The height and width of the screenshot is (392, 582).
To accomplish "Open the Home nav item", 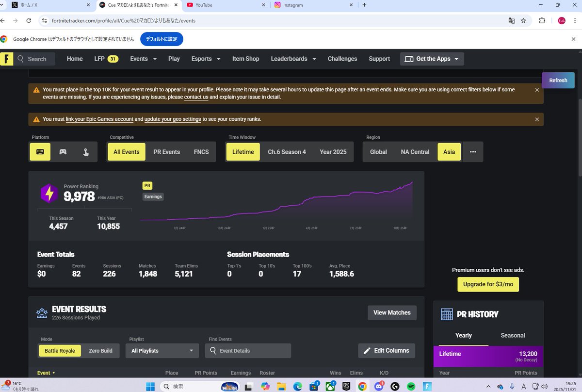I will pos(75,59).
